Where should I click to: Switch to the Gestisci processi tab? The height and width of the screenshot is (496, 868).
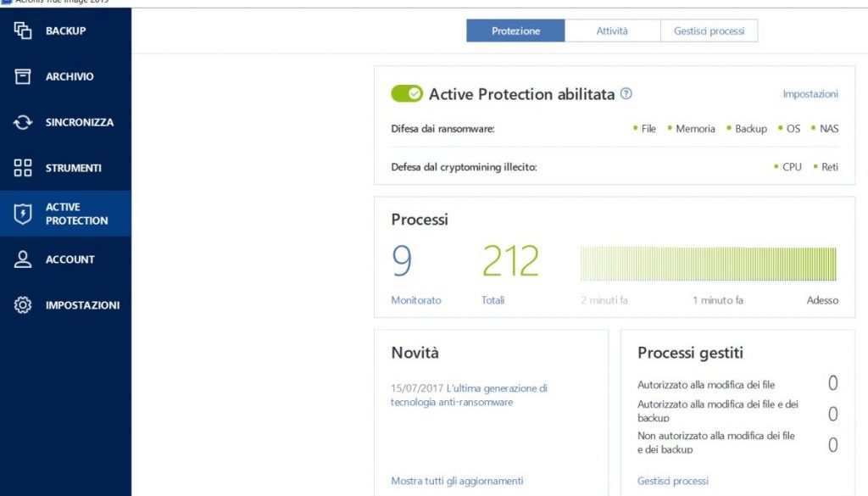tap(709, 31)
